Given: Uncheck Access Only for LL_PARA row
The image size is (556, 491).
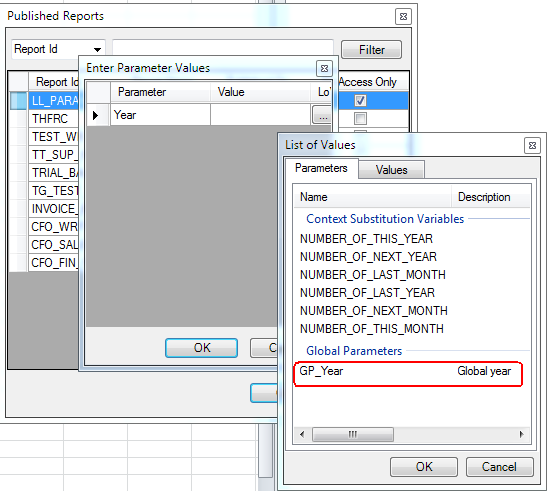Looking at the screenshot, I should coord(360,101).
